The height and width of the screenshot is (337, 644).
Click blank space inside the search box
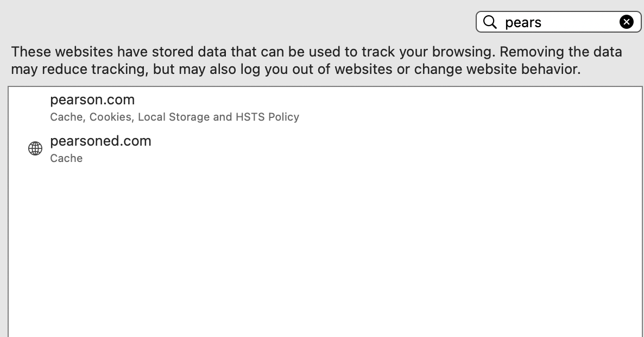tap(581, 22)
